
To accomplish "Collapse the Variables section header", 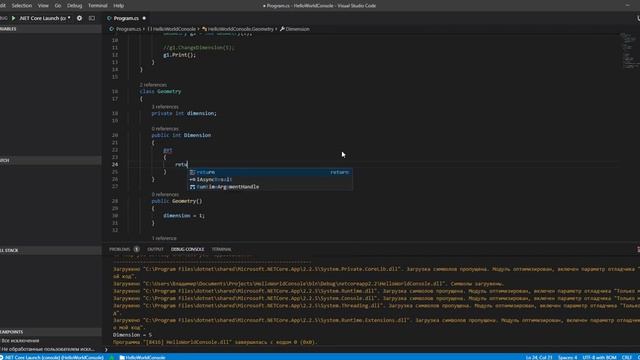I will click(x=51, y=29).
